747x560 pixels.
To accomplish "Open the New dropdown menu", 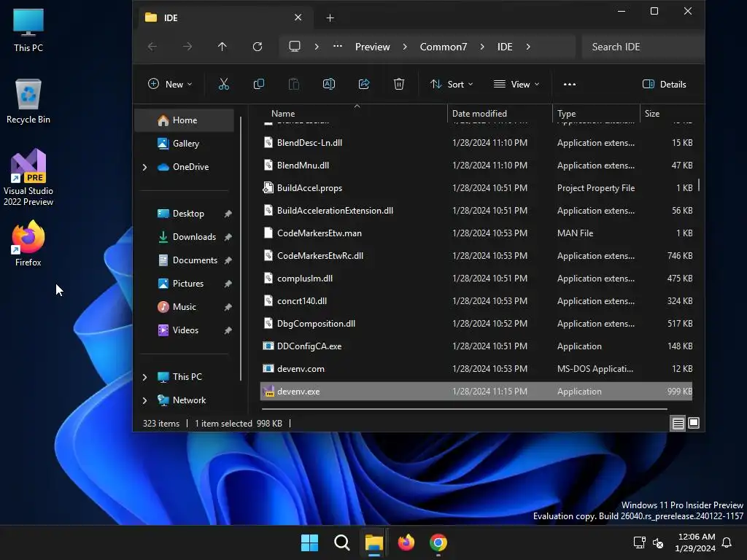I will pyautogui.click(x=170, y=85).
